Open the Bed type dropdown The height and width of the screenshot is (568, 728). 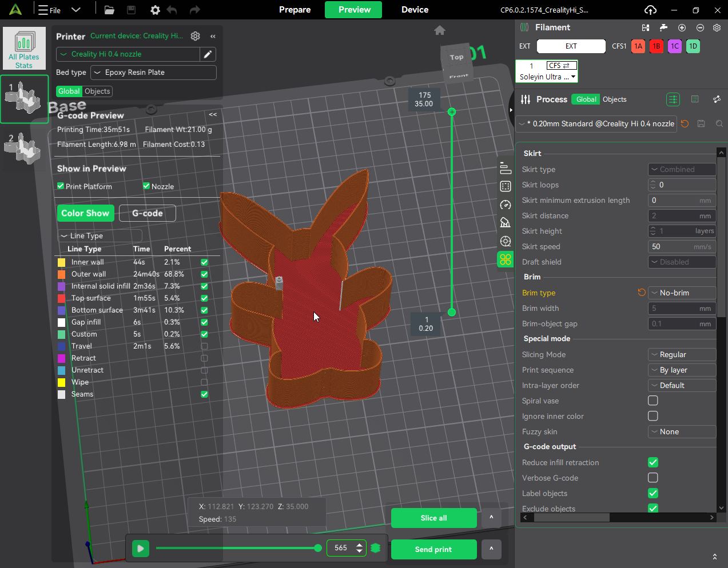point(153,73)
